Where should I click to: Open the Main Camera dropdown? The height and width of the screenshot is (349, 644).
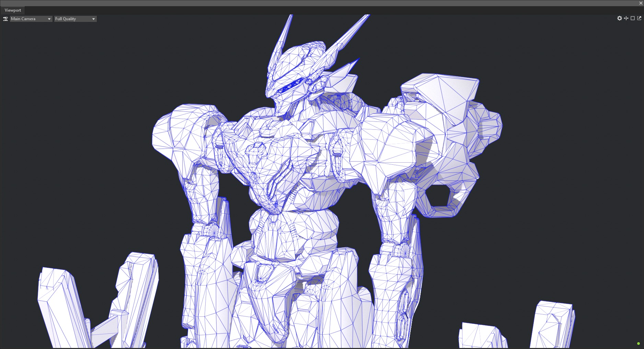[31, 19]
